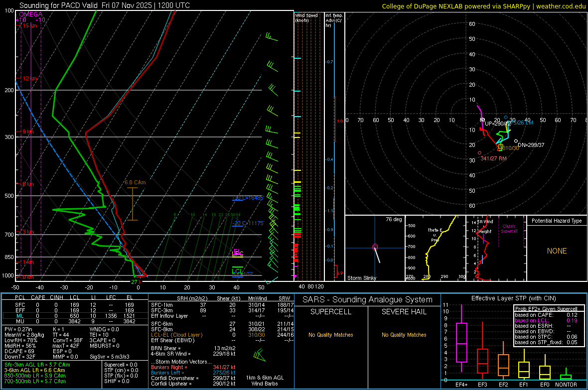Click the 310/30 hodograph label
The image size is (588, 390).
tap(511, 148)
